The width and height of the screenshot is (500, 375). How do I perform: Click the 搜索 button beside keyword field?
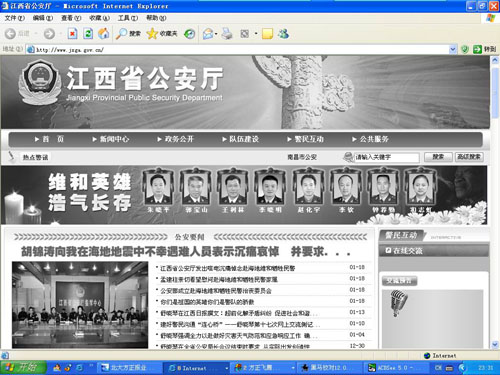click(x=438, y=157)
